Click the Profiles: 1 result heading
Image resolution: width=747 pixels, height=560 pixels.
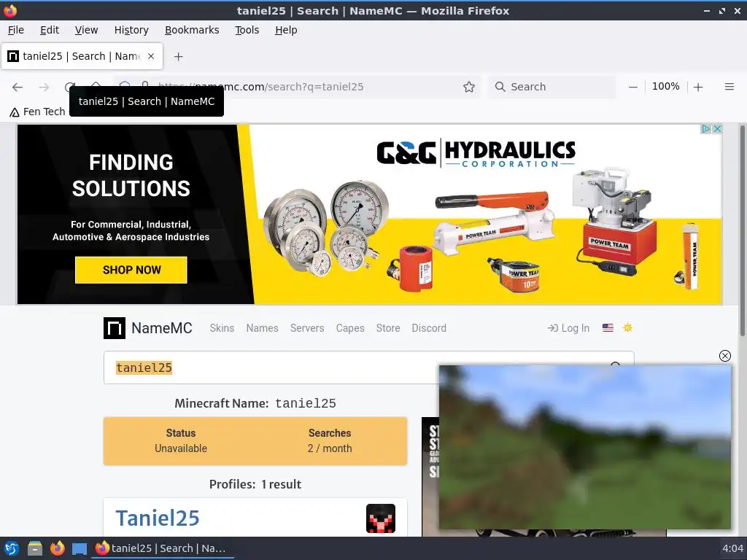pyautogui.click(x=255, y=484)
